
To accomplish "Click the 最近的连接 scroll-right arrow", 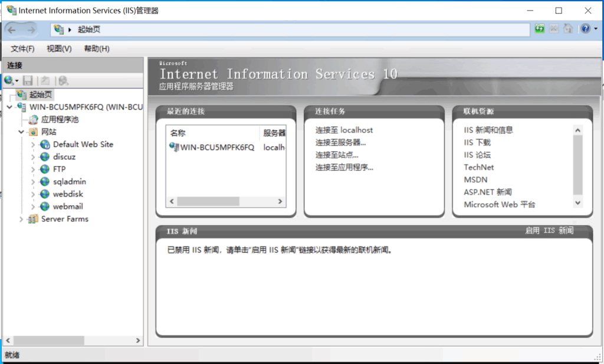I will coord(280,201).
